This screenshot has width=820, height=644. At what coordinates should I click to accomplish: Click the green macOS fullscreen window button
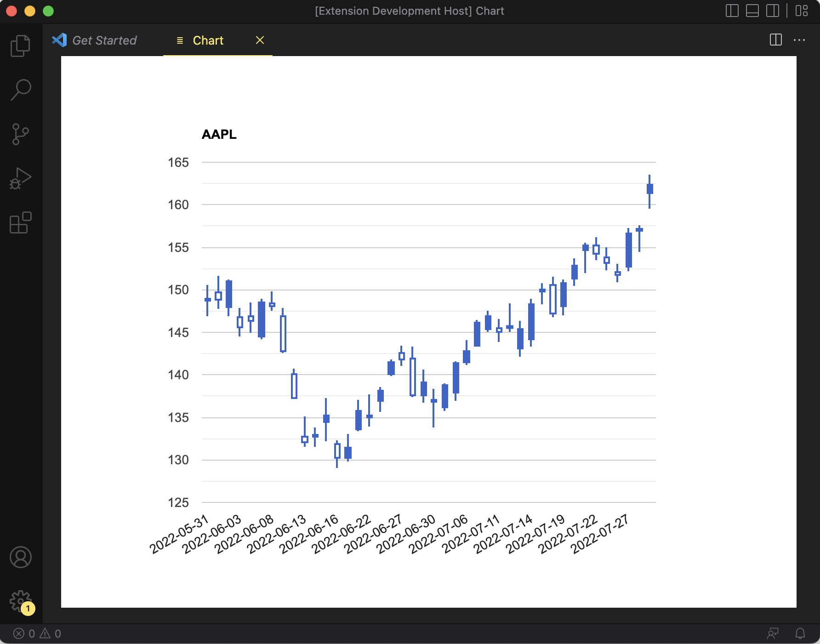48,11
